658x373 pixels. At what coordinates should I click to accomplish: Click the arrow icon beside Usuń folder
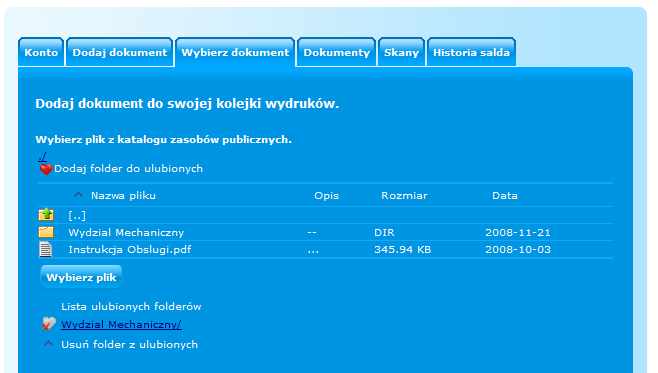[x=49, y=344]
